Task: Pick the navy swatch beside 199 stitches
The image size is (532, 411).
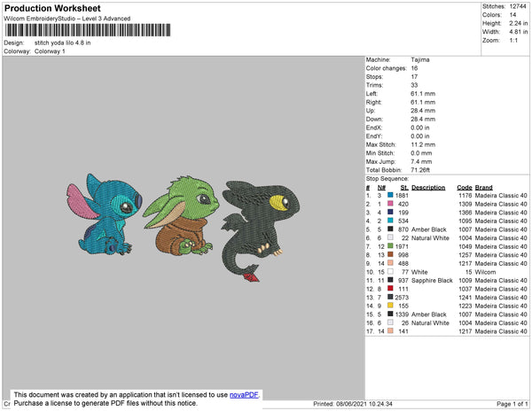Action: 390,212
